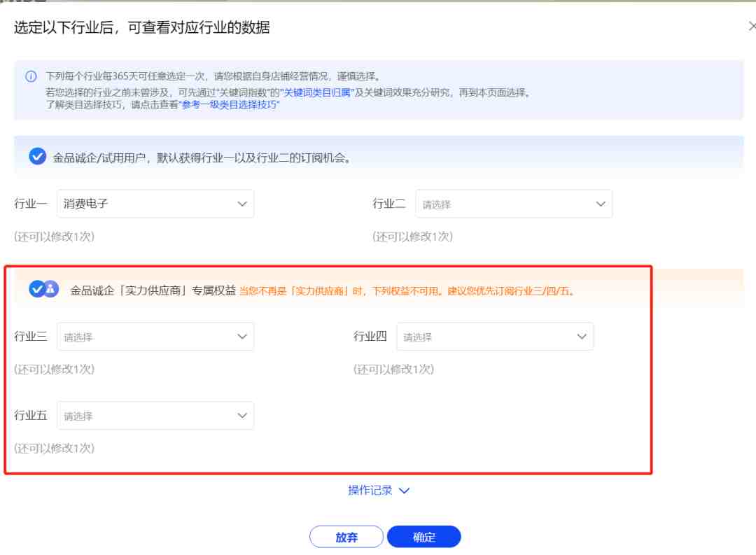Click the 行业四 label
This screenshot has height=555, width=756.
370,336
